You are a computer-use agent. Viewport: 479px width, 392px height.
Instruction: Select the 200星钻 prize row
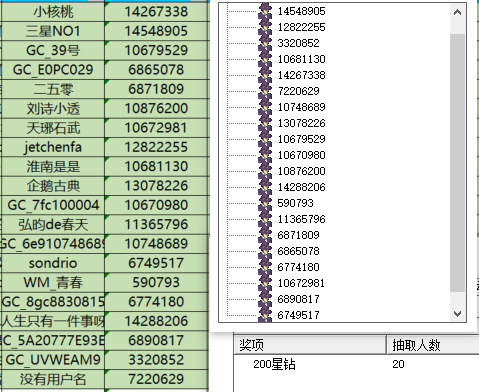click(x=356, y=364)
